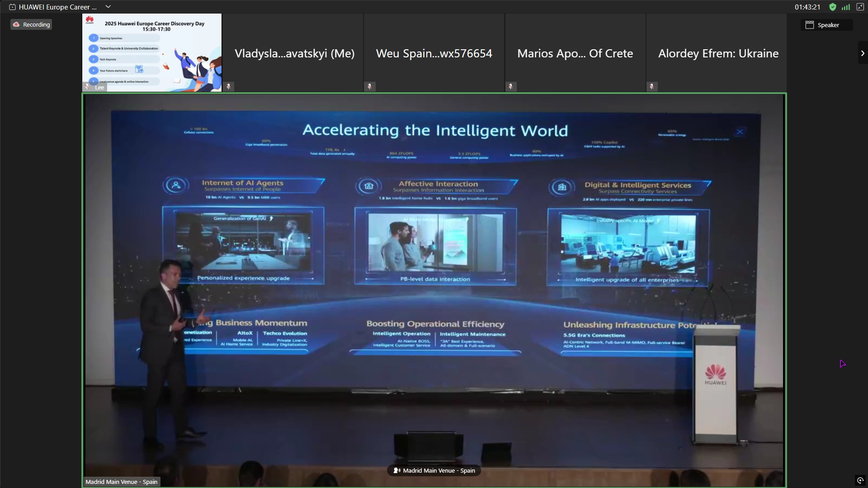
Task: Click the meeting clock 01:43:21
Action: click(x=807, y=7)
